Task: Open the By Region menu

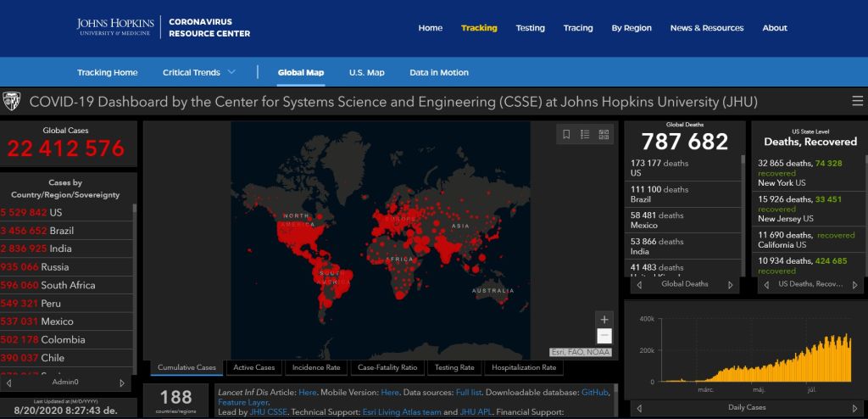Action: 632,28
